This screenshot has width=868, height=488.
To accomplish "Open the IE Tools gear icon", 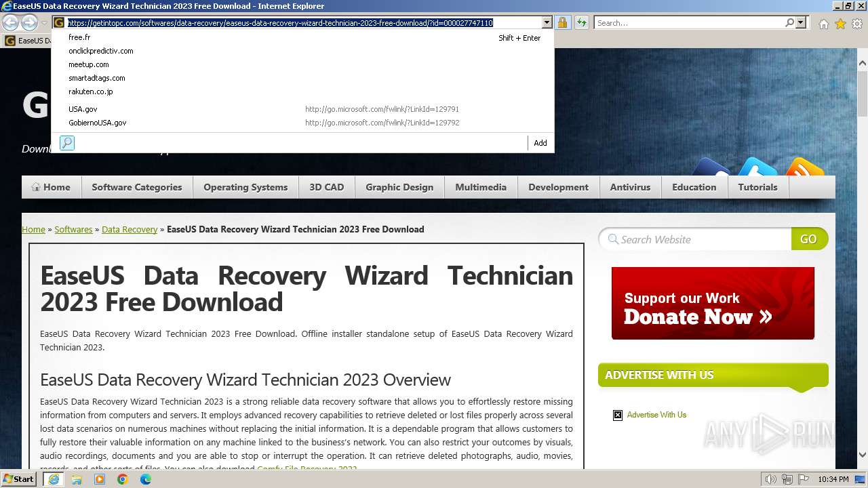I will point(857,24).
